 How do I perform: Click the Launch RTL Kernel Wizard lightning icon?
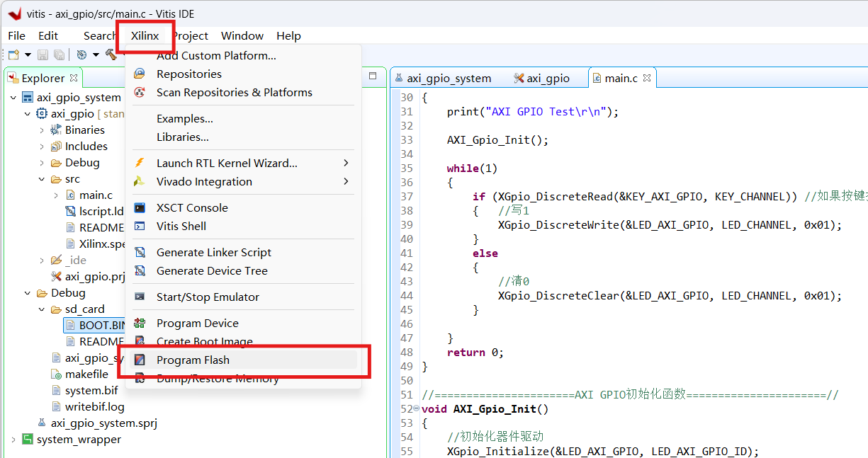[x=140, y=163]
